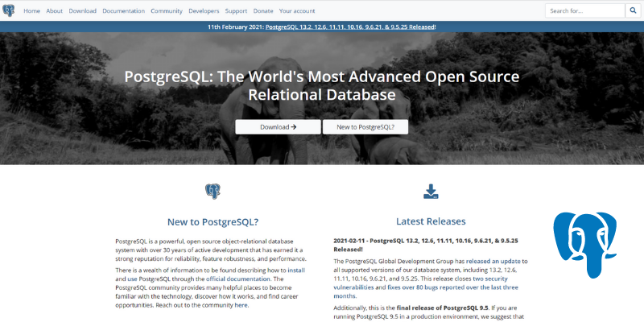The image size is (644, 322).
Task: Open Your account page
Action: (x=297, y=11)
